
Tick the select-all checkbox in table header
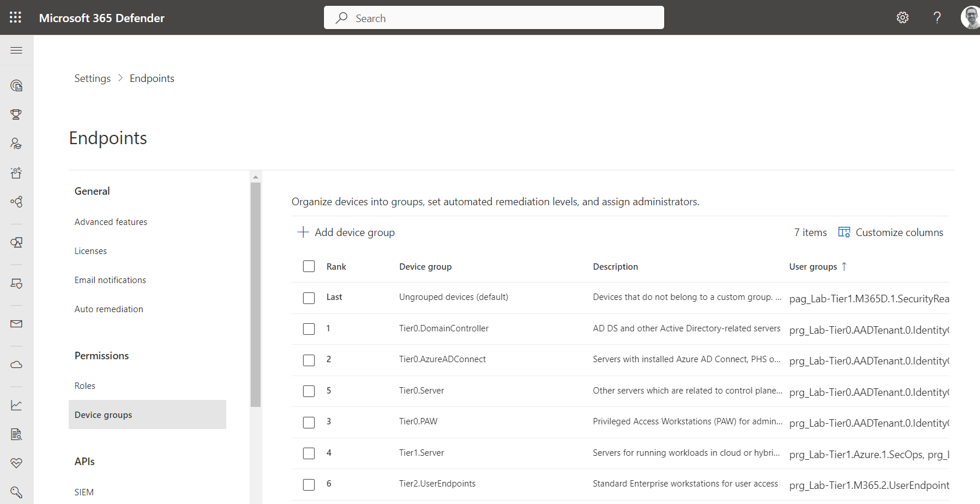click(x=309, y=266)
